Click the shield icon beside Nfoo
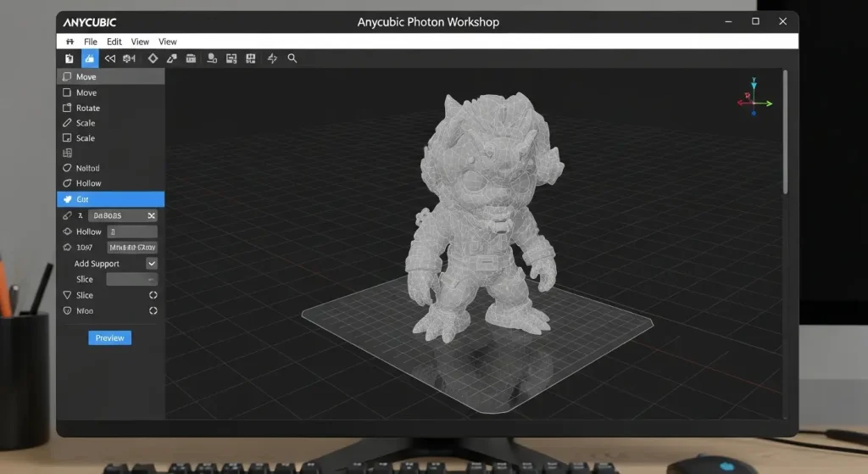This screenshot has width=868, height=474. pyautogui.click(x=67, y=310)
